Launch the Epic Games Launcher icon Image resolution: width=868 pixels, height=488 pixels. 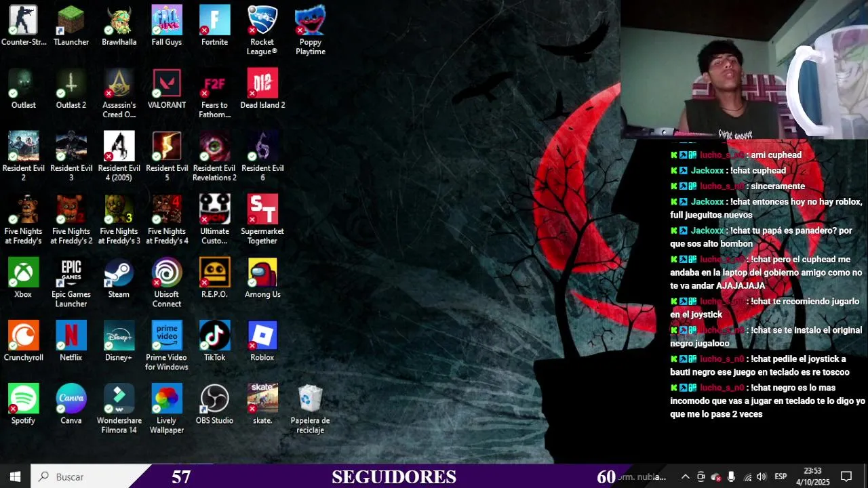(x=71, y=283)
